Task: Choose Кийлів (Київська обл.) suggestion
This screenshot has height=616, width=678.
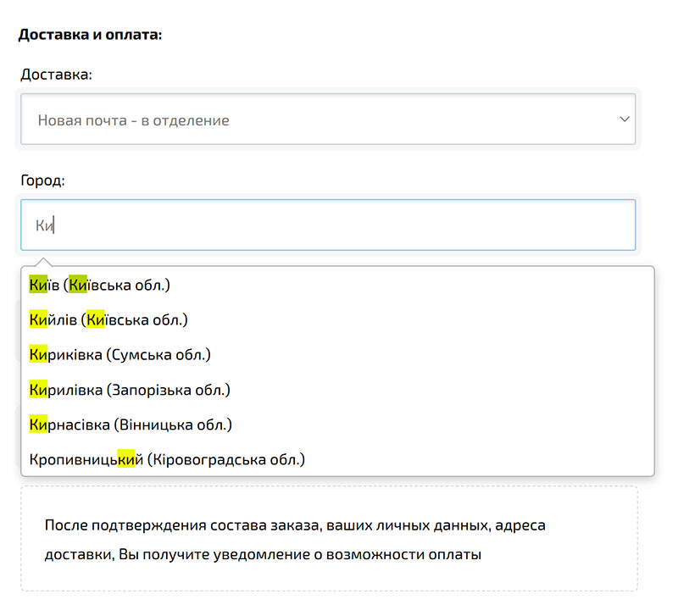Action: [110, 319]
